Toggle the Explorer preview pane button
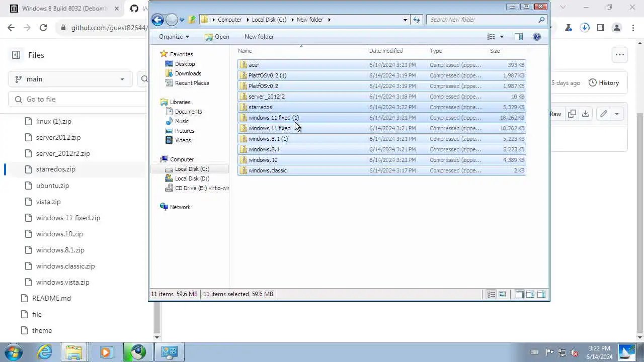 [x=519, y=37]
